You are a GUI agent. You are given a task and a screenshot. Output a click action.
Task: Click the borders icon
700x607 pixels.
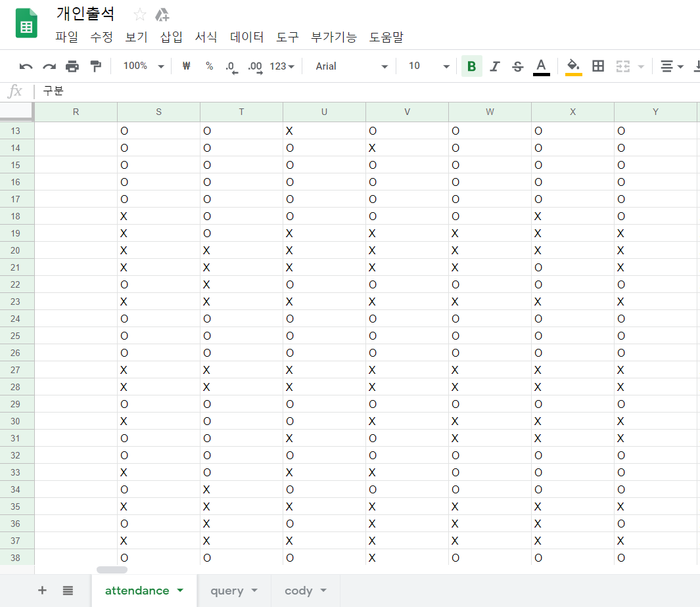(x=598, y=66)
